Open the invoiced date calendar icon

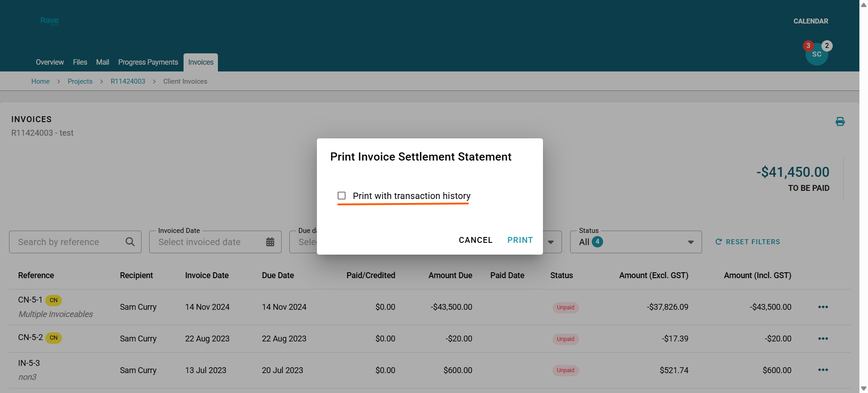(x=270, y=242)
